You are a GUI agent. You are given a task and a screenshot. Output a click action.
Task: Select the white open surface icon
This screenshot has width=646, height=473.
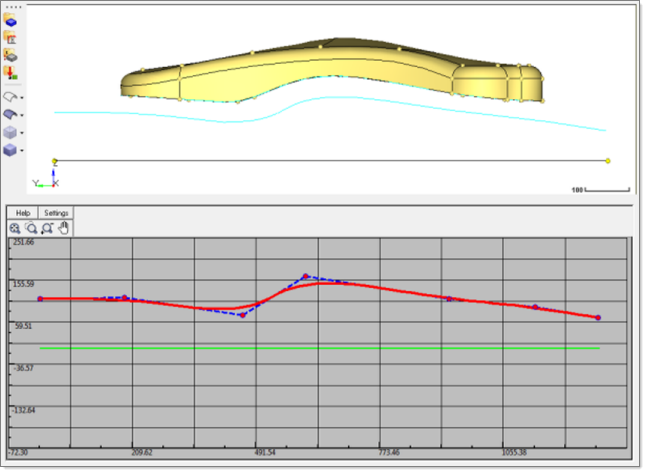point(10,97)
